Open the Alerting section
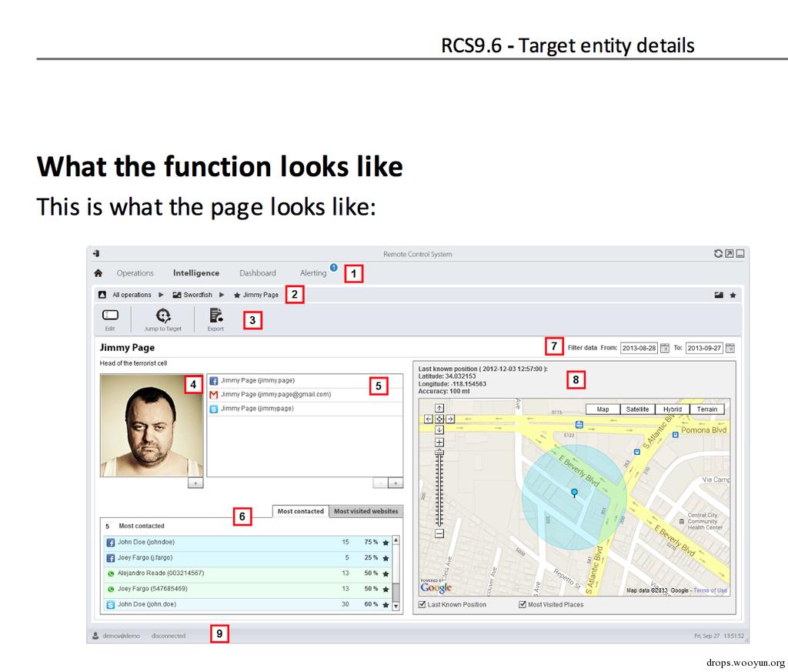This screenshot has height=672, width=788. (x=313, y=273)
